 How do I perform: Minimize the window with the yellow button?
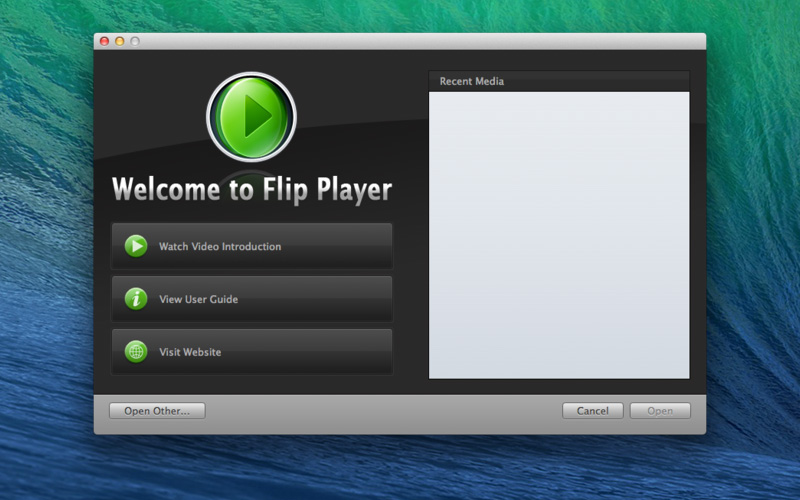point(120,41)
